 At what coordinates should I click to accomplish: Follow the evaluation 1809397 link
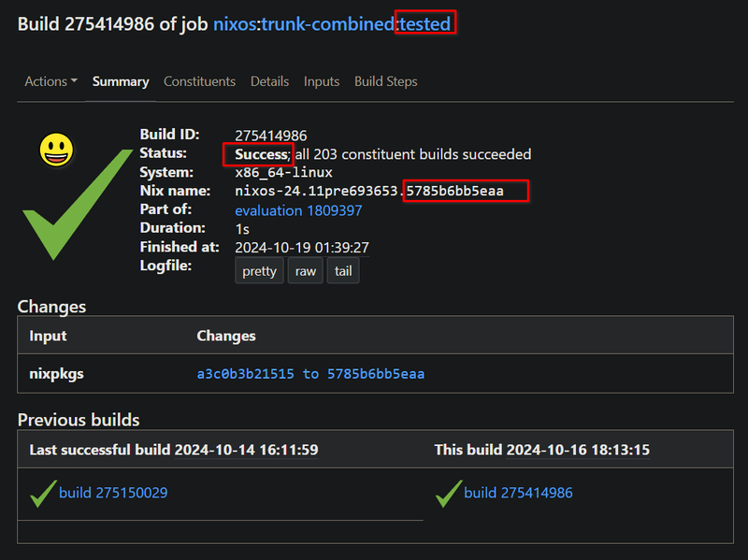(x=298, y=210)
